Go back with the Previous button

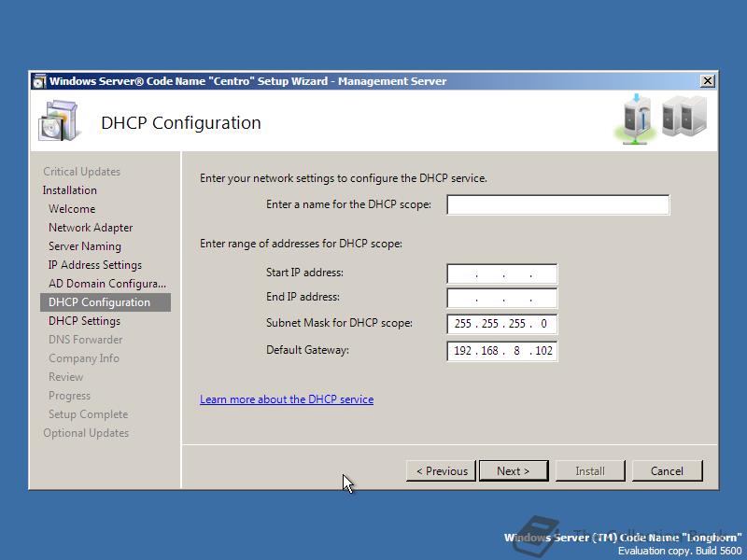(x=441, y=471)
